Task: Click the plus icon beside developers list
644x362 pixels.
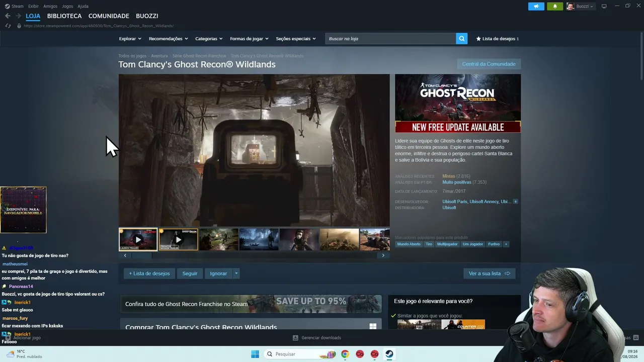Action: (x=515, y=202)
